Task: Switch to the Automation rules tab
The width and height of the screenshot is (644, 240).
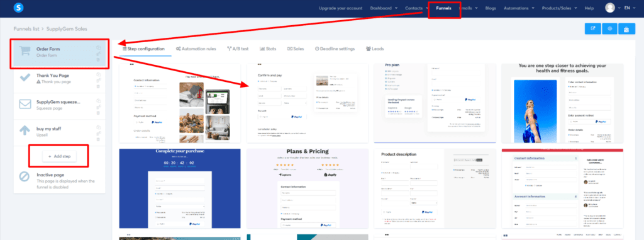Action: tap(196, 49)
